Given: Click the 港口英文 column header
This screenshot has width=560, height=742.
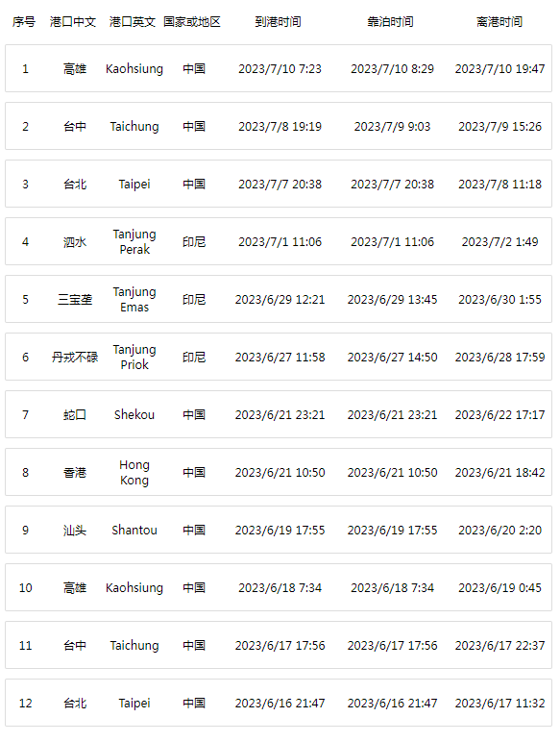Looking at the screenshot, I should (133, 22).
